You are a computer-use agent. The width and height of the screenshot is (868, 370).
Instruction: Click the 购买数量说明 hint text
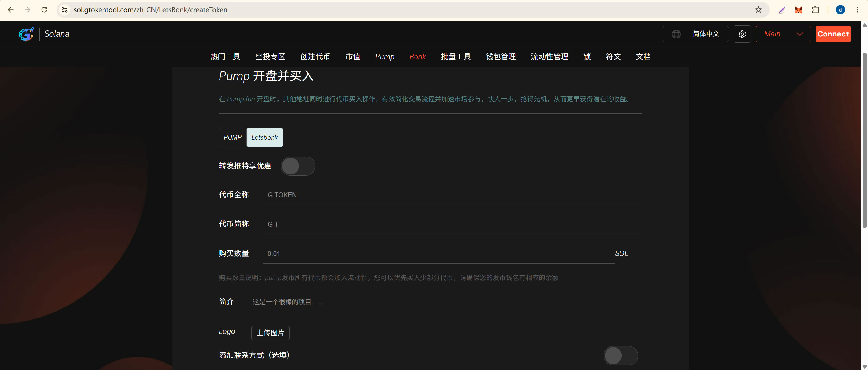[389, 278]
